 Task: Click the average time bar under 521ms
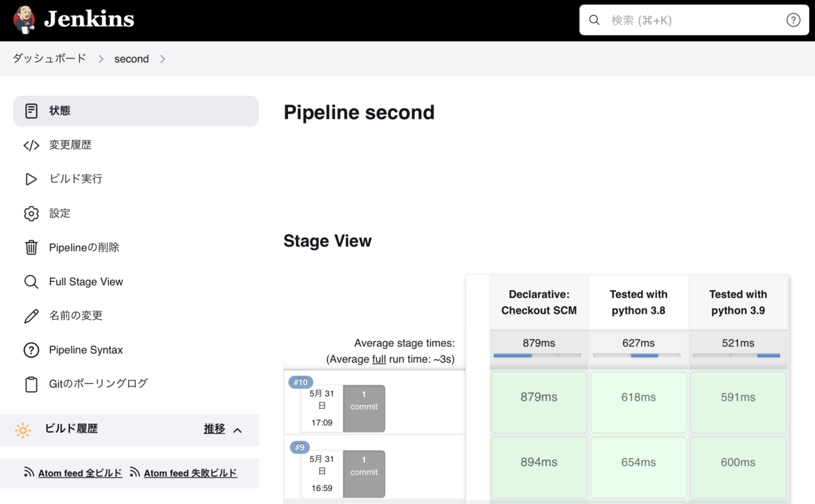coord(736,355)
